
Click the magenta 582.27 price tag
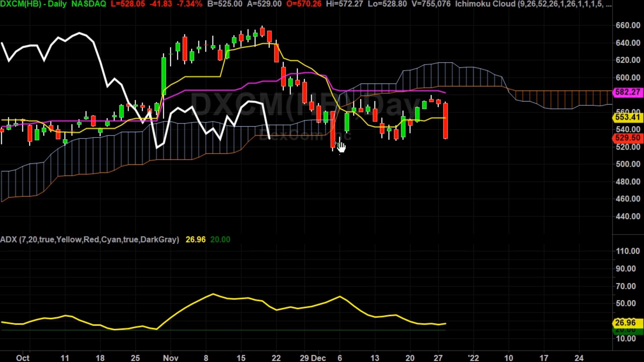(628, 92)
